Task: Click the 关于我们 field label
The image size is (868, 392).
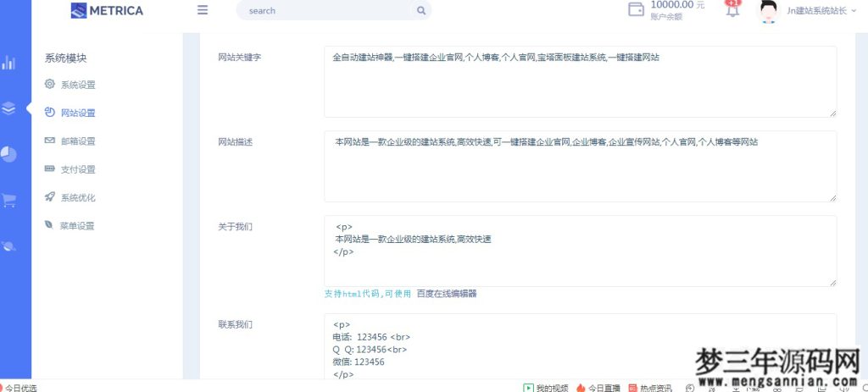Action: tap(236, 227)
